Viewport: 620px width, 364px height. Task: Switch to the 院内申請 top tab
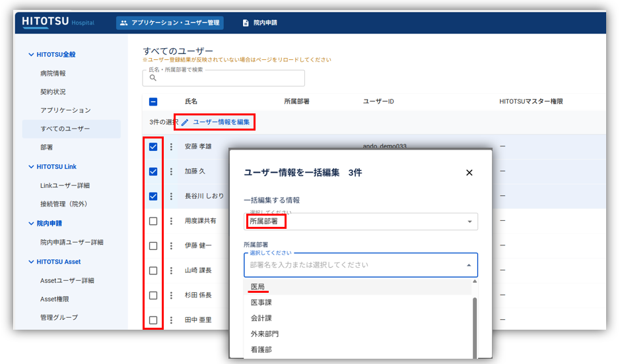(259, 23)
